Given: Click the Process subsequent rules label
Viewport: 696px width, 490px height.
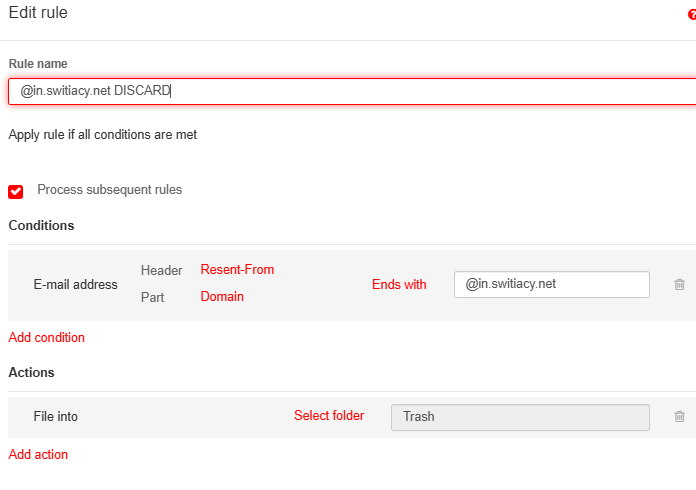Looking at the screenshot, I should [109, 190].
